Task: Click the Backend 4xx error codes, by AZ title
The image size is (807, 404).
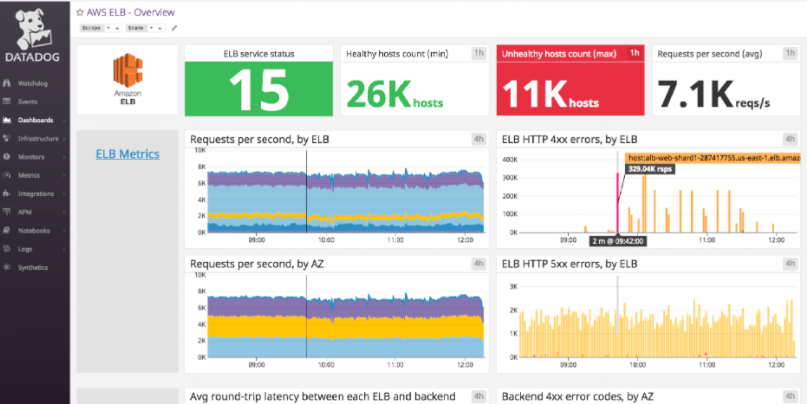Action: coord(577,397)
